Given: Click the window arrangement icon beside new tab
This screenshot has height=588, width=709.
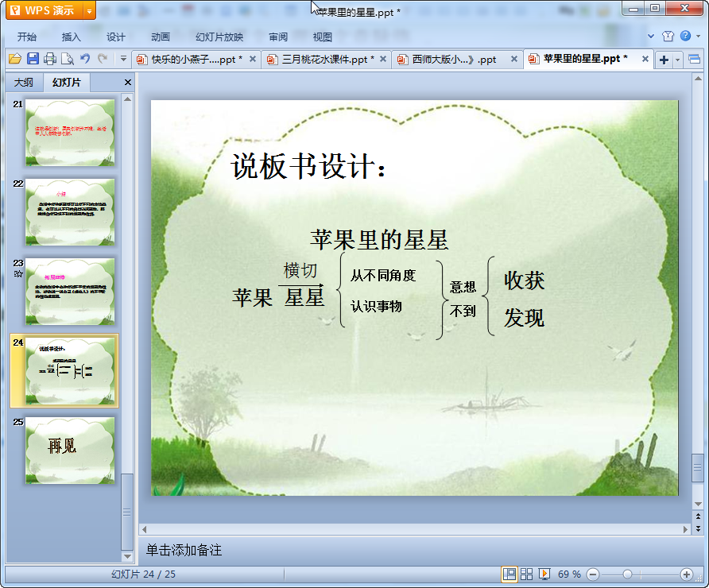Looking at the screenshot, I should tap(694, 60).
